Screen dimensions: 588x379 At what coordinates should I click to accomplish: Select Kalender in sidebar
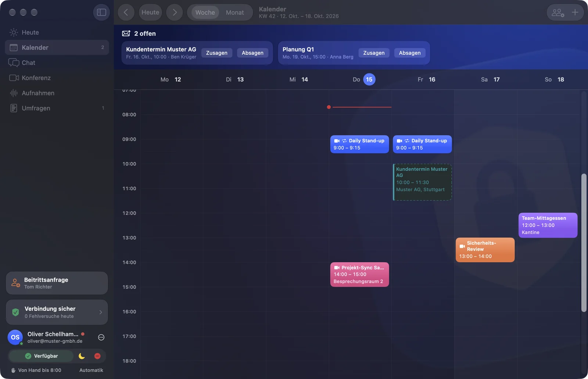57,47
